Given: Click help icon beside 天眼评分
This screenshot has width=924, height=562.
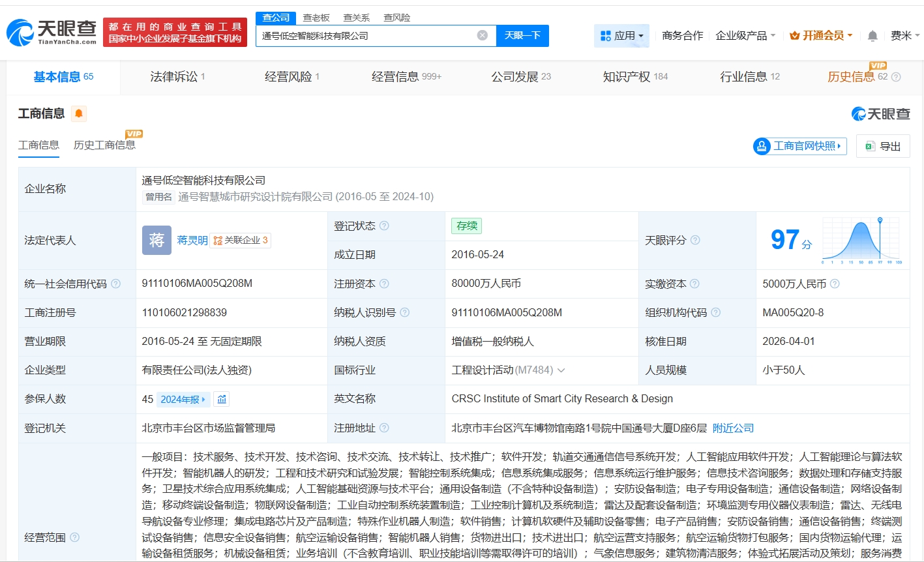Looking at the screenshot, I should [695, 240].
